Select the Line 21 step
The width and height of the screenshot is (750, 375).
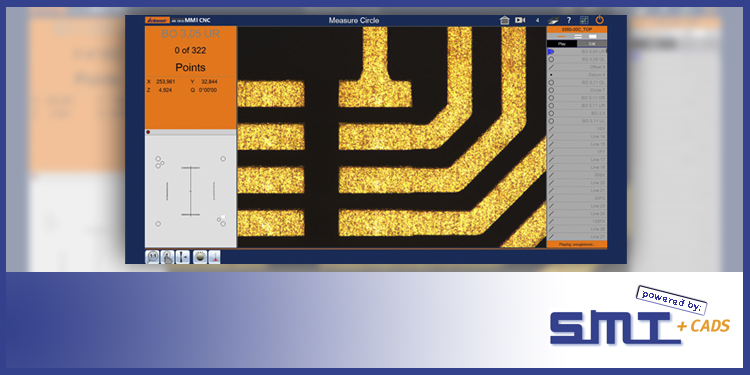click(x=577, y=190)
